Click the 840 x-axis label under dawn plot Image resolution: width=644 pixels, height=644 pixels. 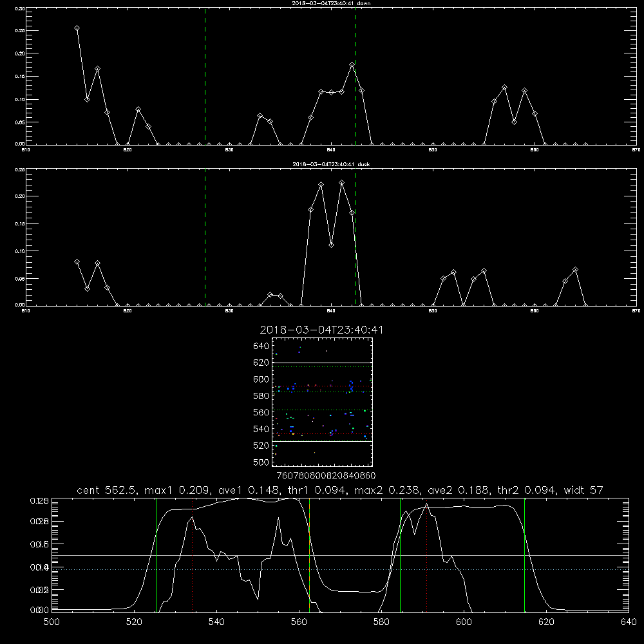pyautogui.click(x=331, y=150)
